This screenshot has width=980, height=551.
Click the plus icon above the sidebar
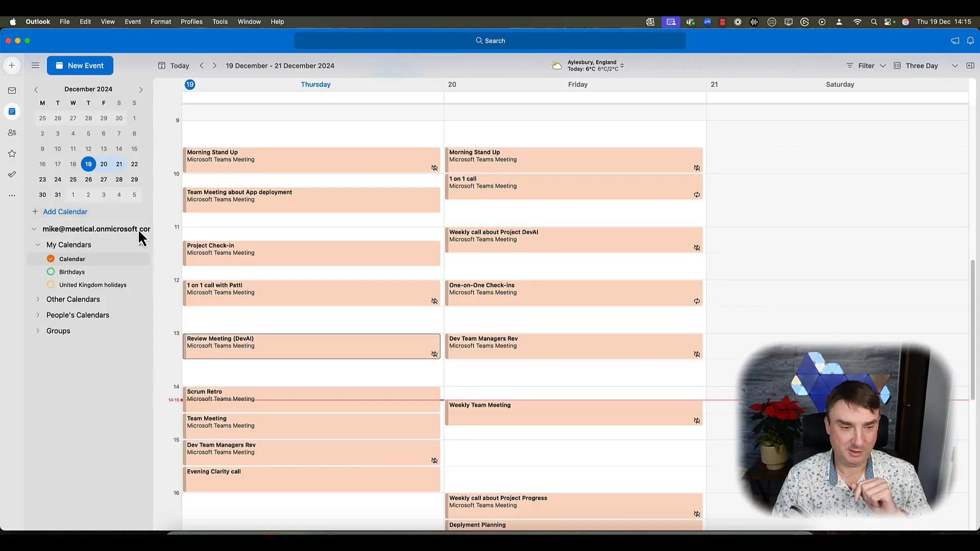click(12, 65)
